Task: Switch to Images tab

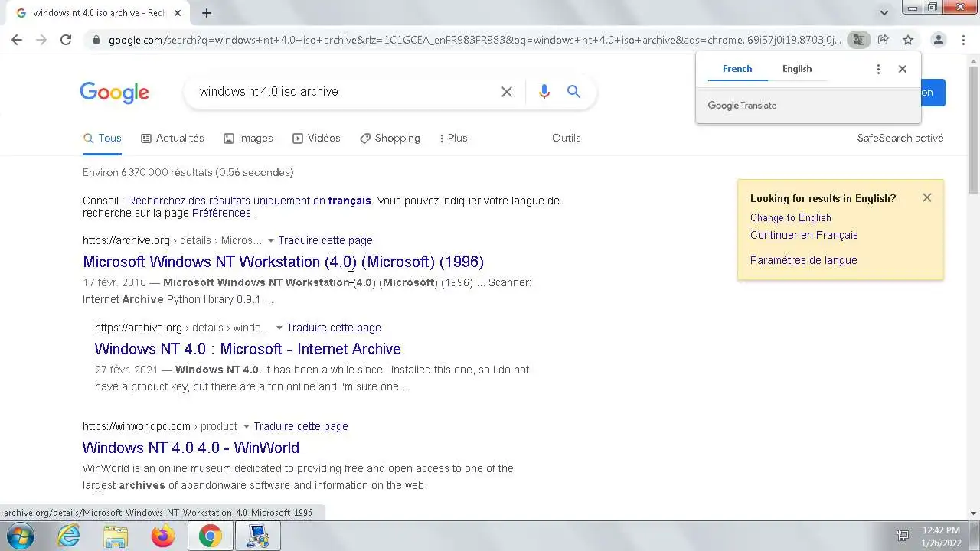Action: pos(248,139)
